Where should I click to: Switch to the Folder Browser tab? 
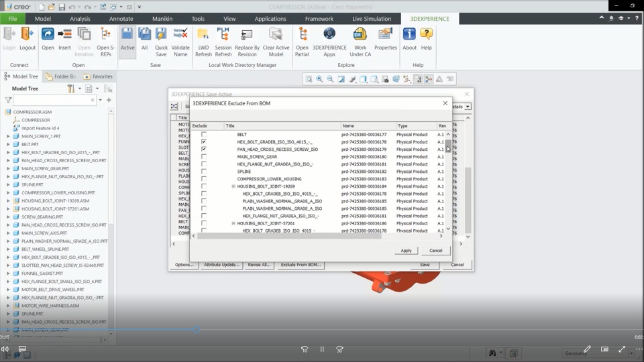click(x=61, y=76)
